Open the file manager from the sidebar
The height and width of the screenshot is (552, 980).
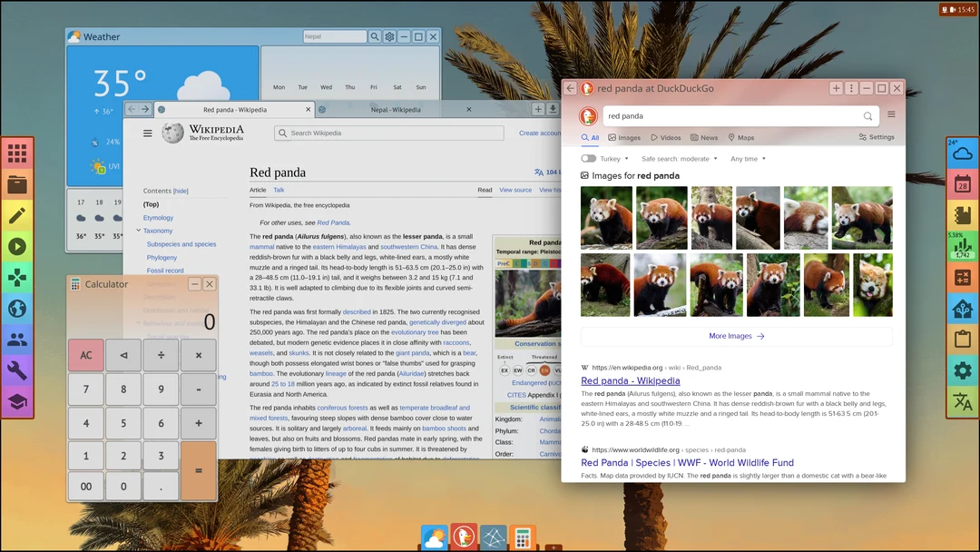tap(17, 184)
